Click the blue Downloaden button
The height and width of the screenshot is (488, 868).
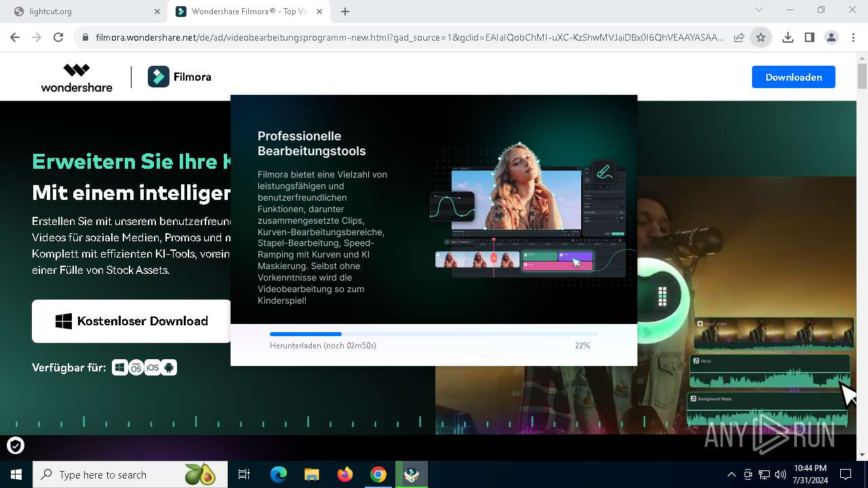(793, 77)
